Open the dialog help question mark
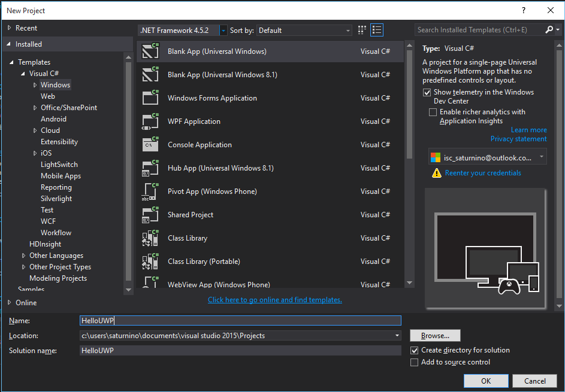 524,10
